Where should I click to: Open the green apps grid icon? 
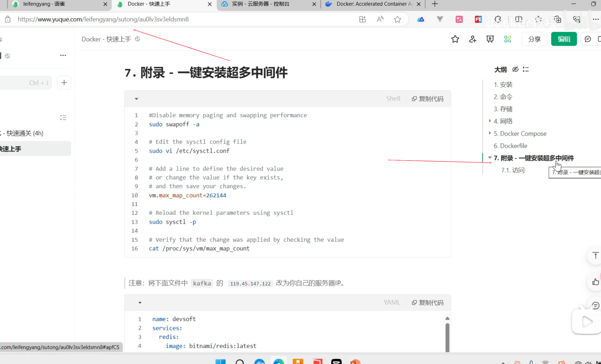point(507,39)
